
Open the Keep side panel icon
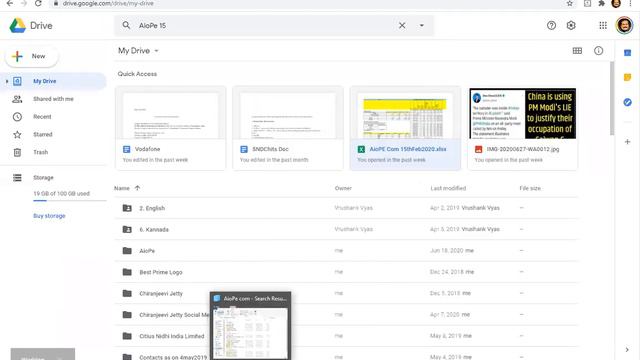(627, 77)
